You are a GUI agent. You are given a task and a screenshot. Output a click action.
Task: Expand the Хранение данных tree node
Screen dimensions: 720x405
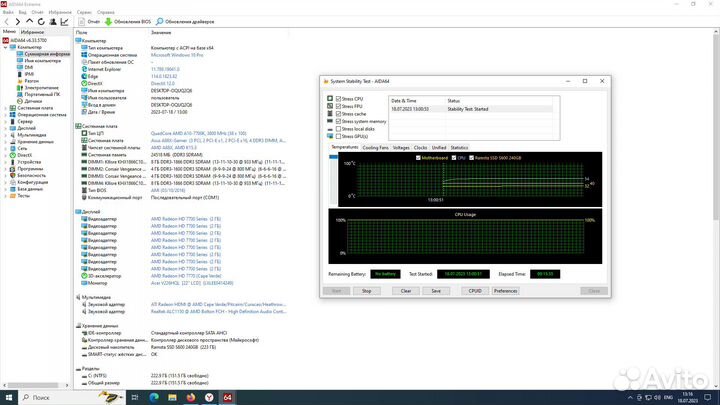click(6, 142)
